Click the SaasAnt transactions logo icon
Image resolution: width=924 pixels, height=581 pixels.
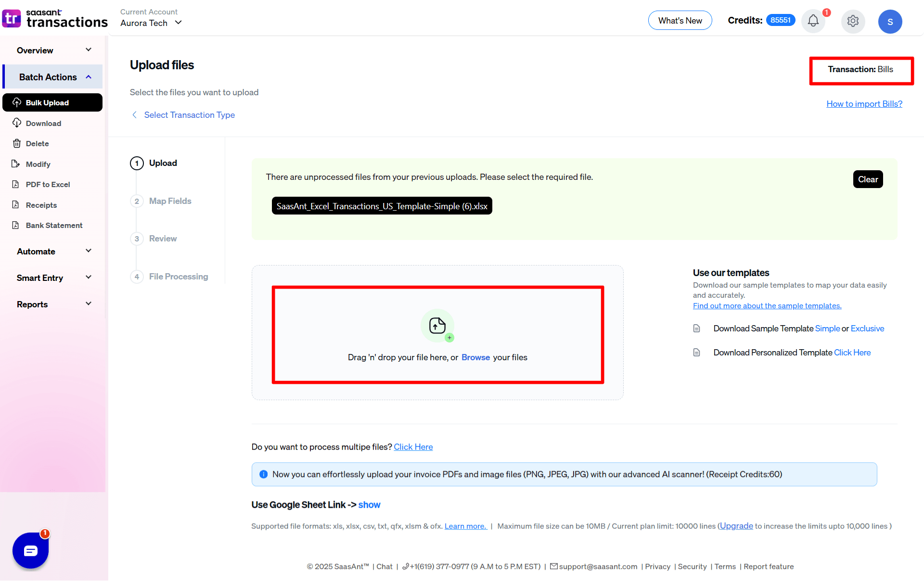click(x=12, y=18)
